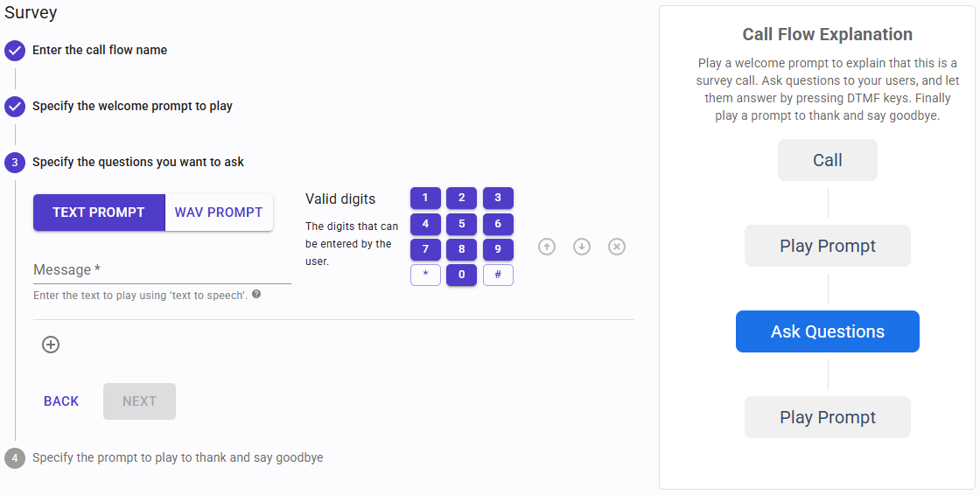Screen dimensions: 980x495
Task: Click the help icon beside text-to-speech hint
Action: coord(256,295)
